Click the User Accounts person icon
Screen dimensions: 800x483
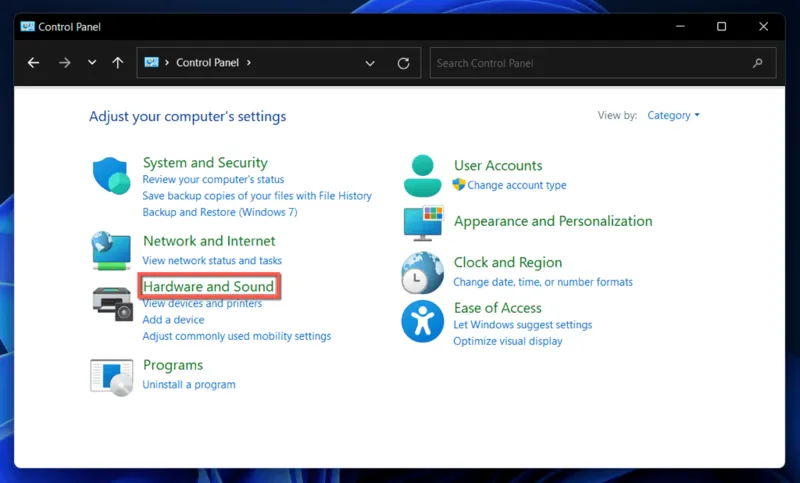(422, 175)
